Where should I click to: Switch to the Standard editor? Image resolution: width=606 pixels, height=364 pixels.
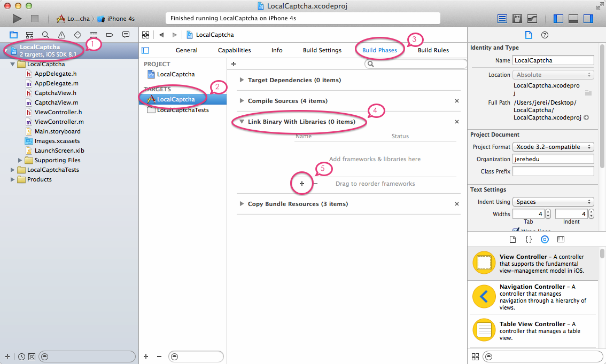[502, 19]
